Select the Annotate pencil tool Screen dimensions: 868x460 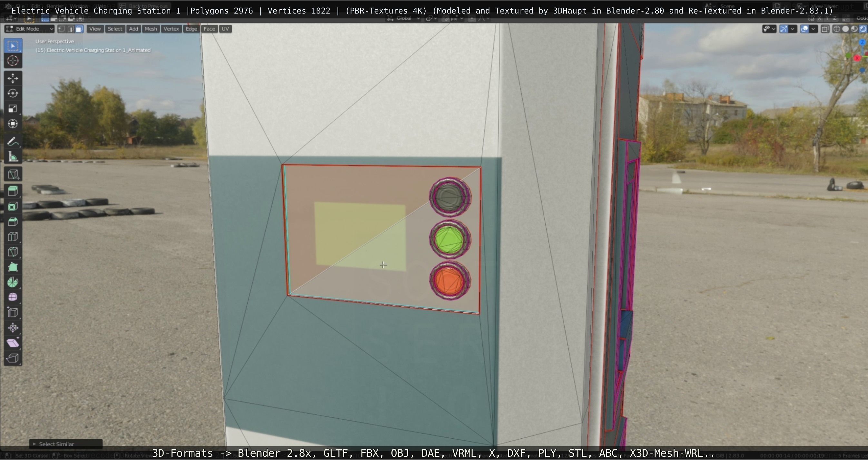[13, 142]
